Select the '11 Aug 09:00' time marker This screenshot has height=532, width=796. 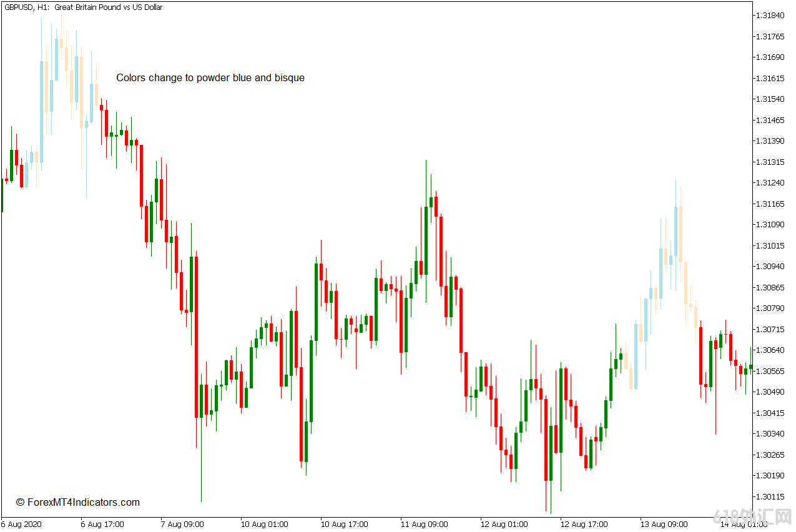point(425,525)
